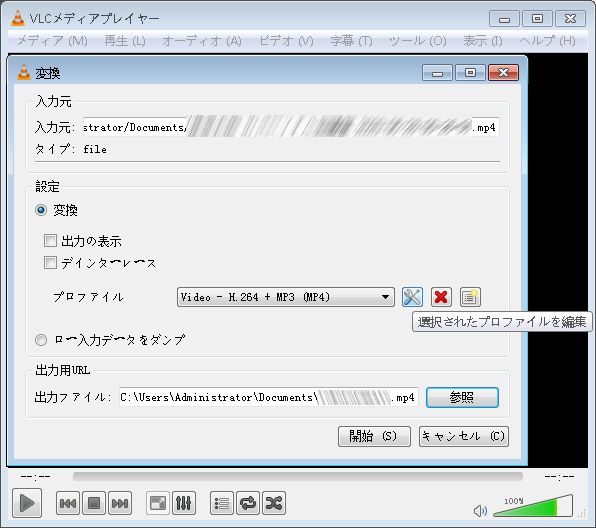Close the 変換 dialog
596x528 pixels.
(x=503, y=72)
